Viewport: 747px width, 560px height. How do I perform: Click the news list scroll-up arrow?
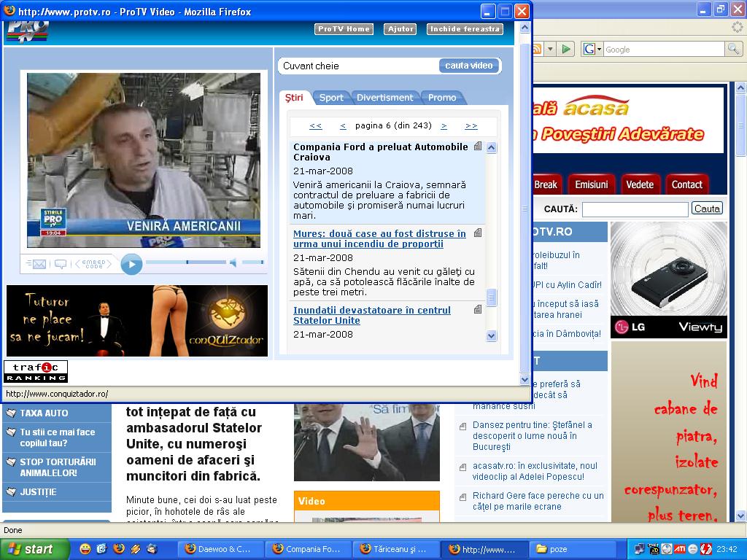(492, 147)
